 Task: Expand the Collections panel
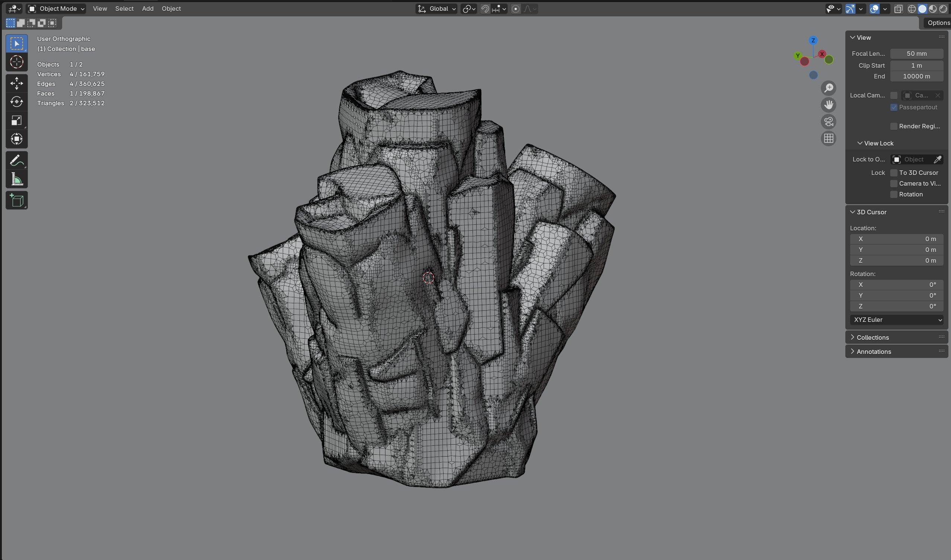pyautogui.click(x=872, y=338)
